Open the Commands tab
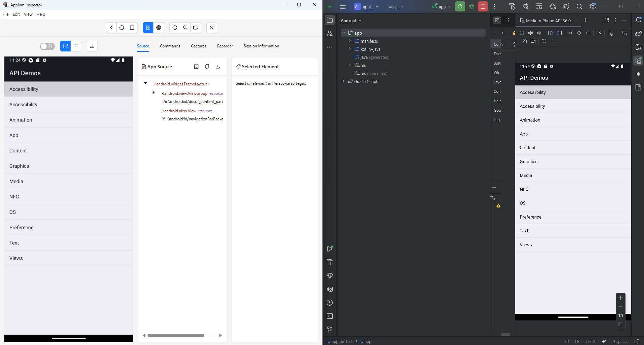 point(170,46)
